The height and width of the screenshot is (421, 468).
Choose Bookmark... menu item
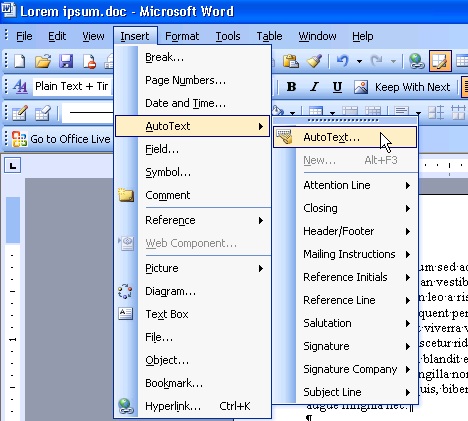(192, 383)
